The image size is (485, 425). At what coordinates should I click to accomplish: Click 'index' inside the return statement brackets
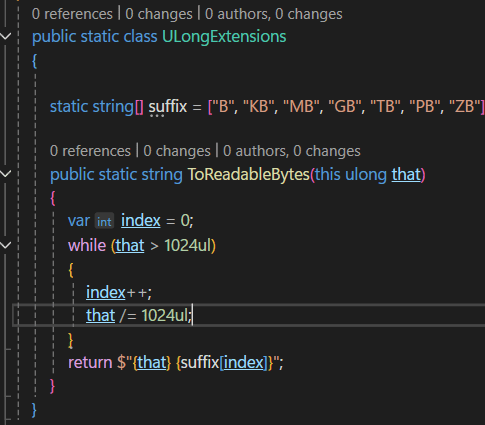point(243,362)
